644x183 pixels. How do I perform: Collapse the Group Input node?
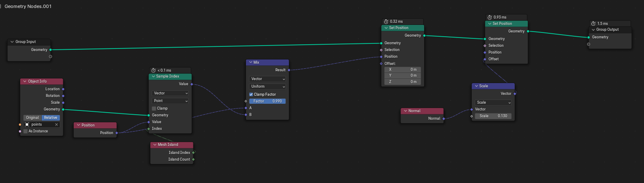[12, 42]
